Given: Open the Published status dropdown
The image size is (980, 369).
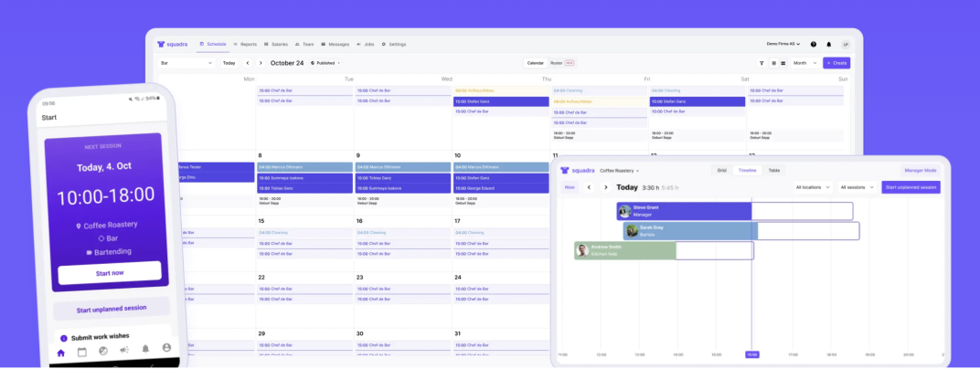Looking at the screenshot, I should 325,63.
